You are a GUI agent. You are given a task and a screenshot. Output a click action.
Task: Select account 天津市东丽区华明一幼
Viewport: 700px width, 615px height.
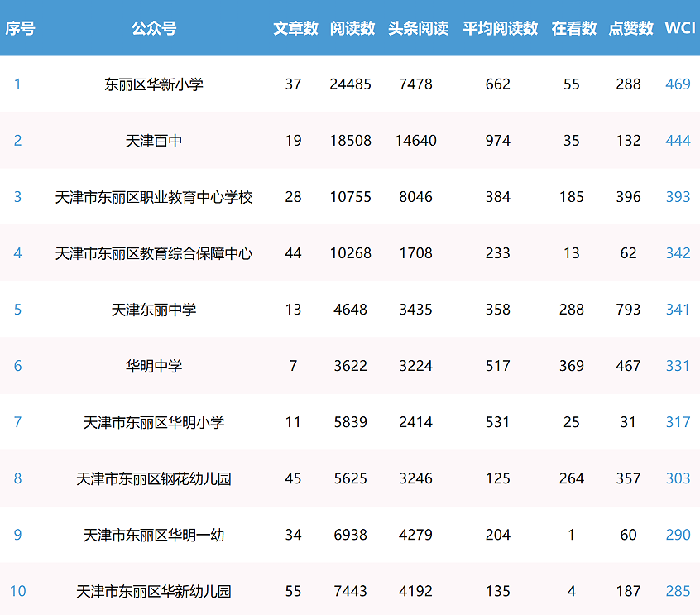click(154, 535)
